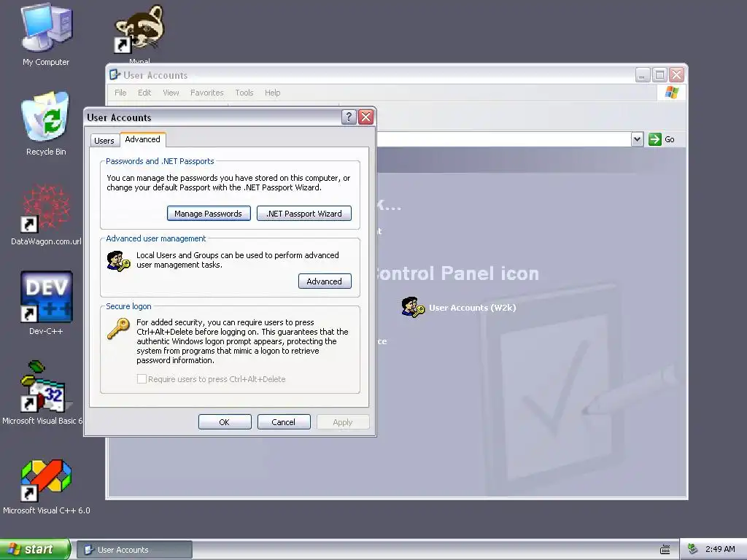
Task: Click the golden key Secure logon icon
Action: (118, 329)
